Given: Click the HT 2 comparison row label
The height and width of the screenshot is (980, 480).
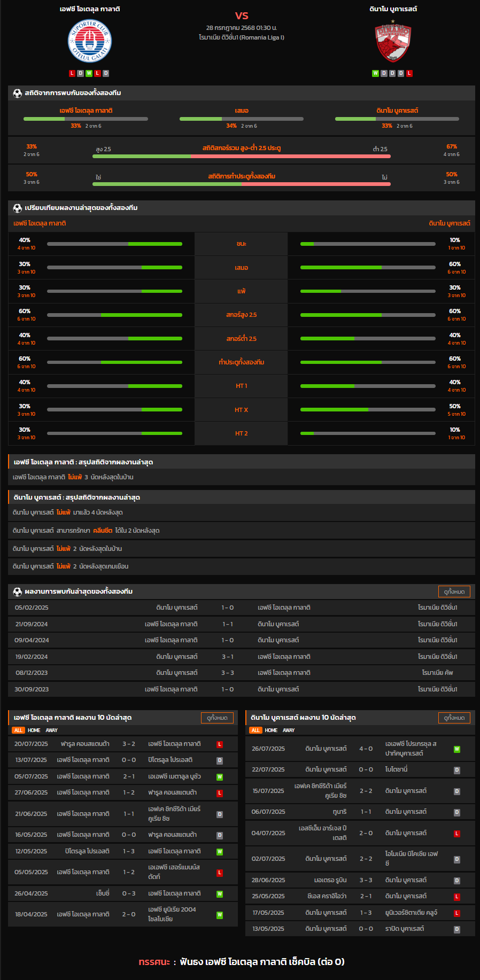Looking at the screenshot, I should (x=241, y=433).
